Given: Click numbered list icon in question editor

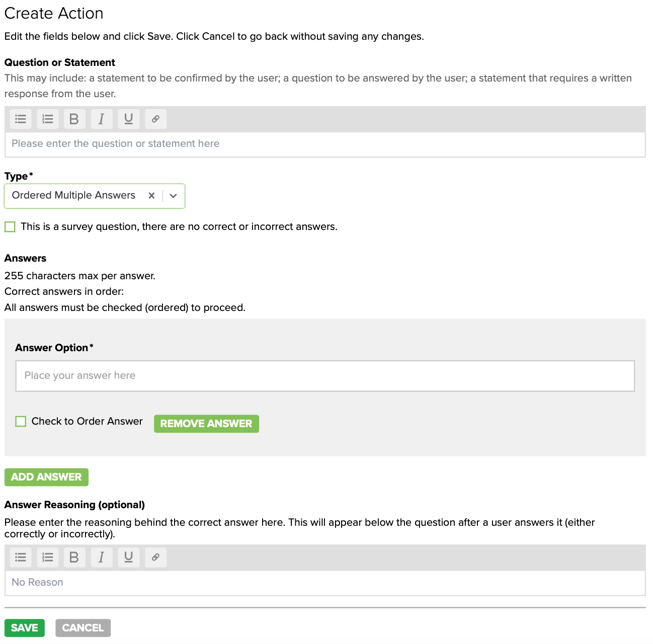Looking at the screenshot, I should [48, 119].
